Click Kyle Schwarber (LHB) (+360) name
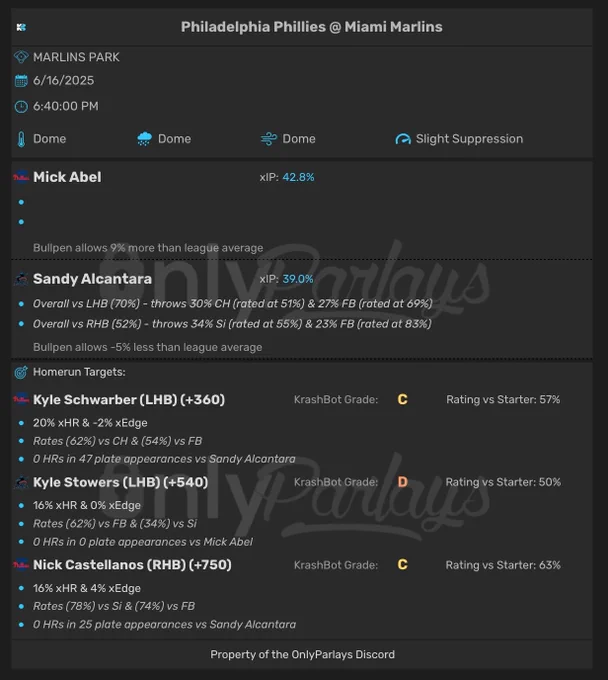 [129, 399]
